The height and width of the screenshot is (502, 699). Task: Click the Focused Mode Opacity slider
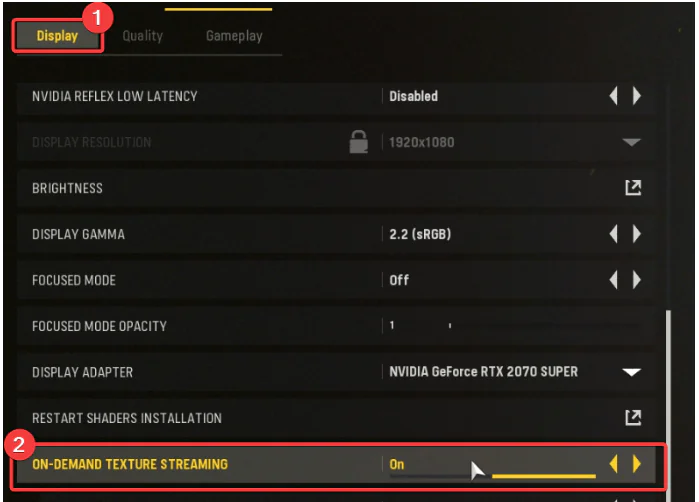(517, 326)
